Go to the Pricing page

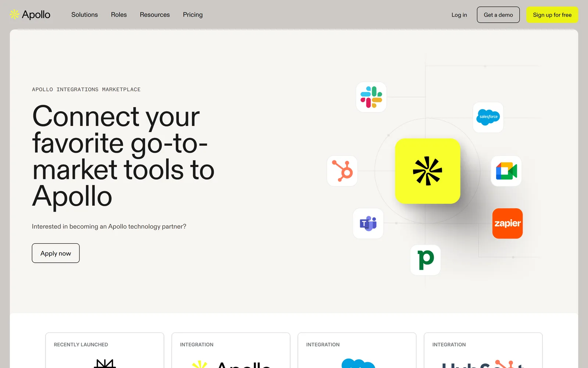pos(193,15)
